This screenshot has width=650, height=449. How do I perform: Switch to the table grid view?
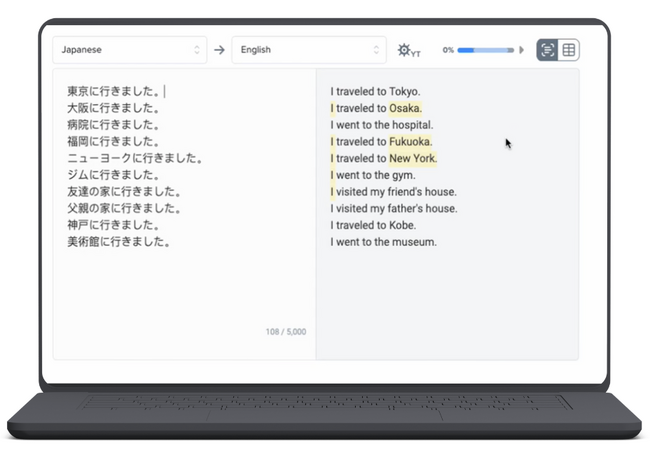tap(569, 50)
